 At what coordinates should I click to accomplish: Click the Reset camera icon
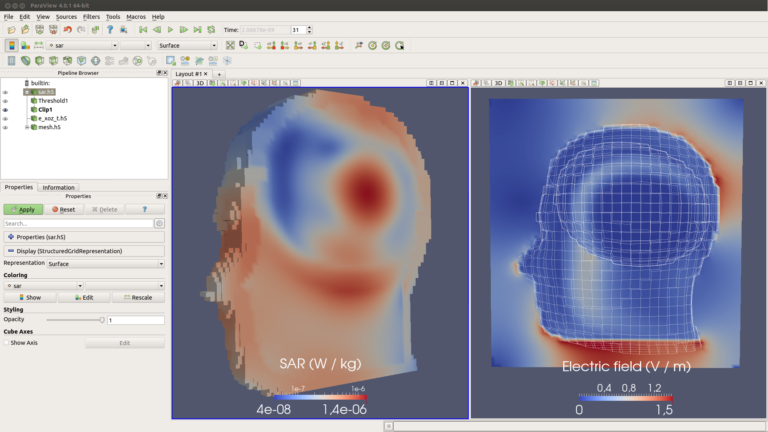(231, 45)
